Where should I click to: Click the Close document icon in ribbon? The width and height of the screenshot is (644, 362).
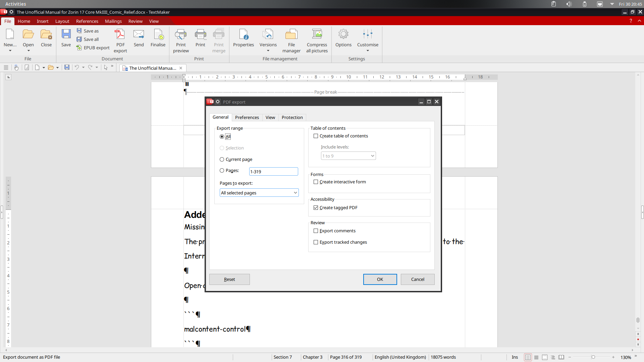click(46, 35)
